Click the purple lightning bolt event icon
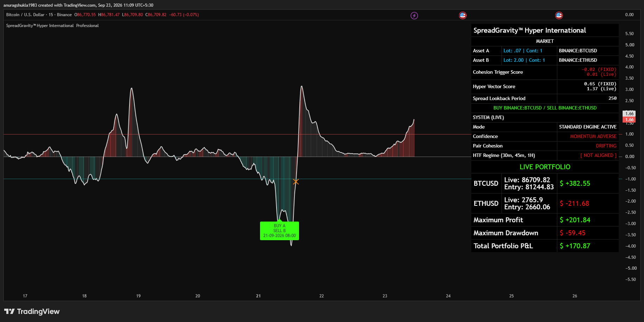Image resolution: width=644 pixels, height=322 pixels. tap(414, 15)
